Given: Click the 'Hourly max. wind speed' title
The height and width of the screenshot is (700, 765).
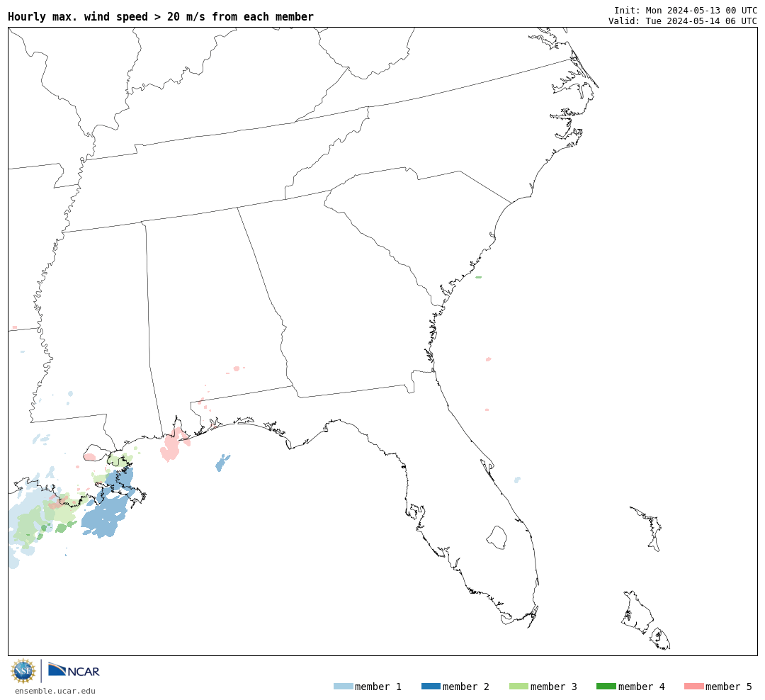Looking at the screenshot, I should (x=161, y=16).
